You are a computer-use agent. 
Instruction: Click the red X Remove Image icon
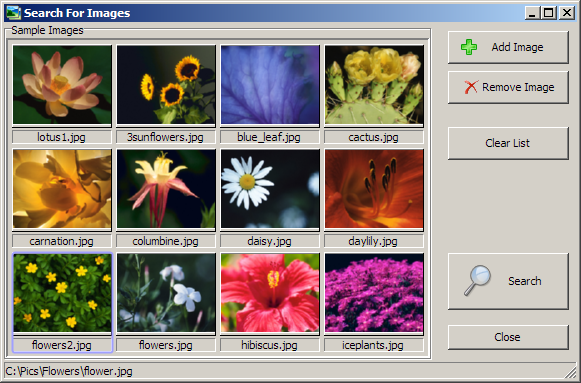pos(471,87)
